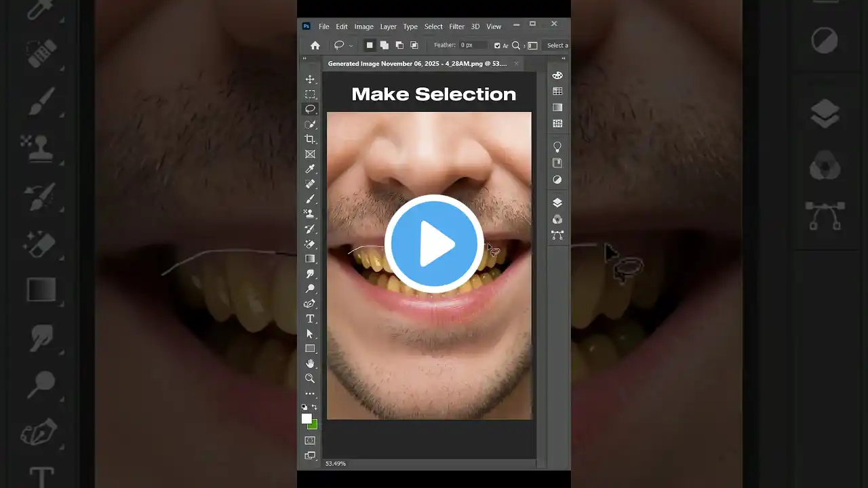Screen dimensions: 868x488
Task: Open the Lasso tool preset dropdown
Action: (x=351, y=46)
